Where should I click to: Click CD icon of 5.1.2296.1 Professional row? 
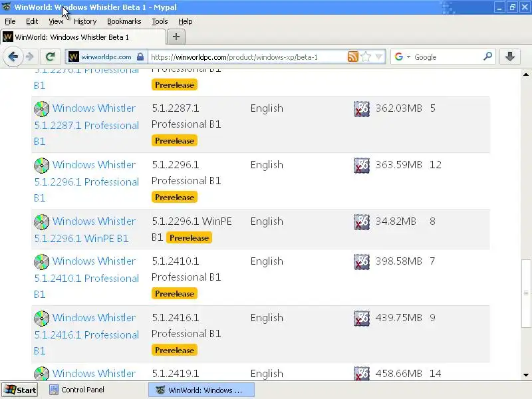pos(41,166)
